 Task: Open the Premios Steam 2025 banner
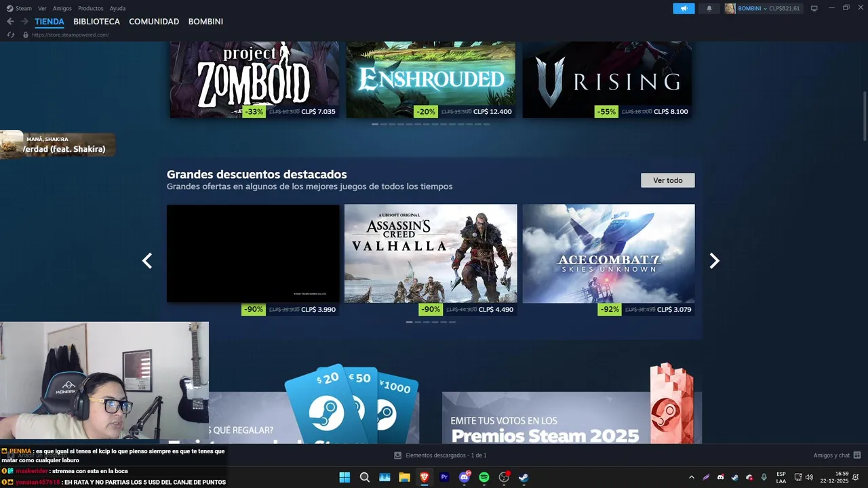pos(572,403)
